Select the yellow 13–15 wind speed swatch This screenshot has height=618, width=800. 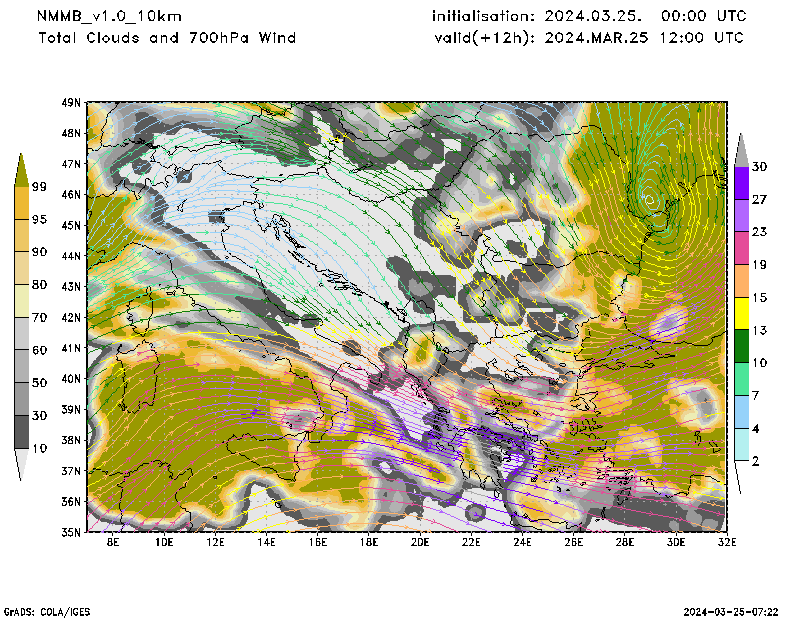pos(742,315)
